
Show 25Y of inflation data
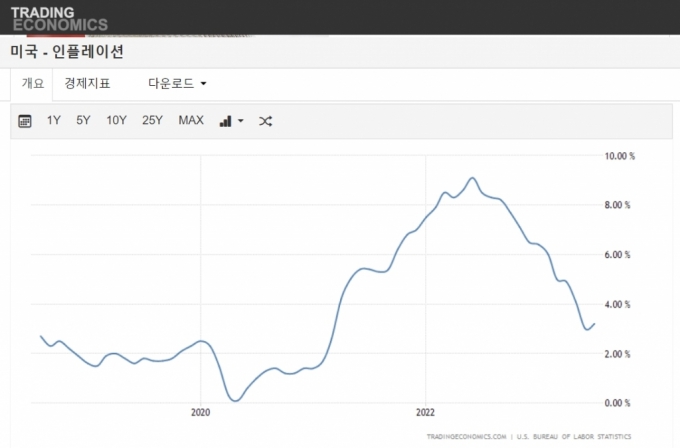pos(152,121)
